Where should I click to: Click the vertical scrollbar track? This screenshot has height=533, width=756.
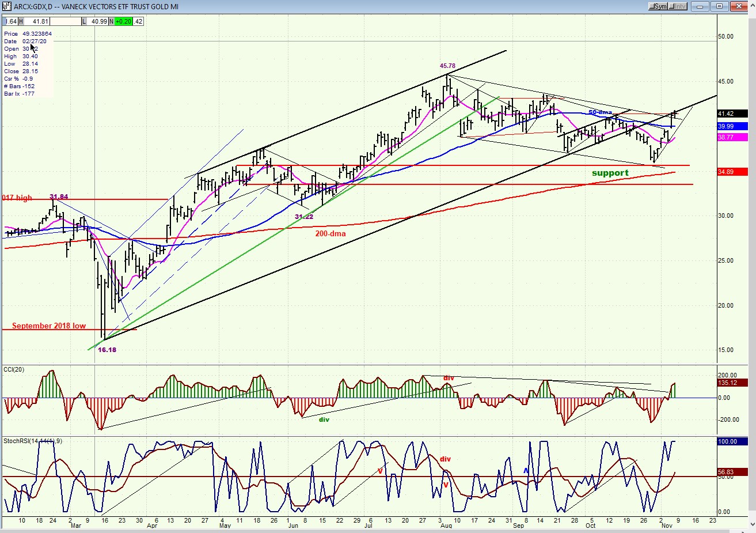tap(751, 271)
